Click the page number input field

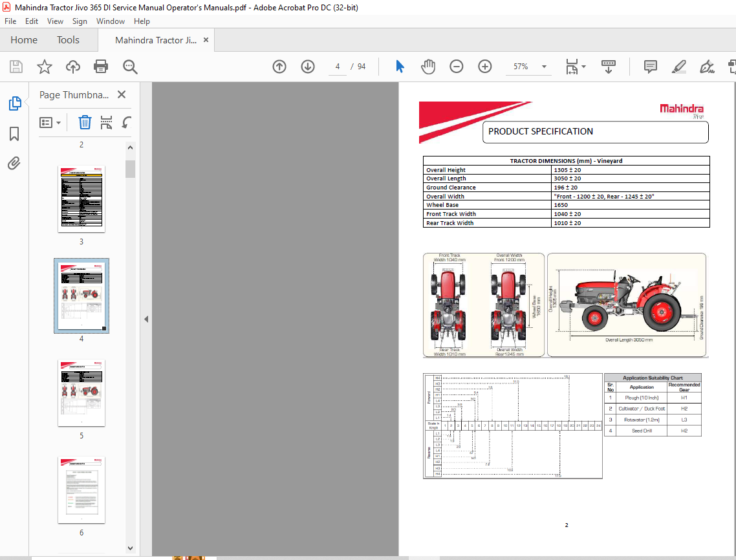click(x=337, y=67)
